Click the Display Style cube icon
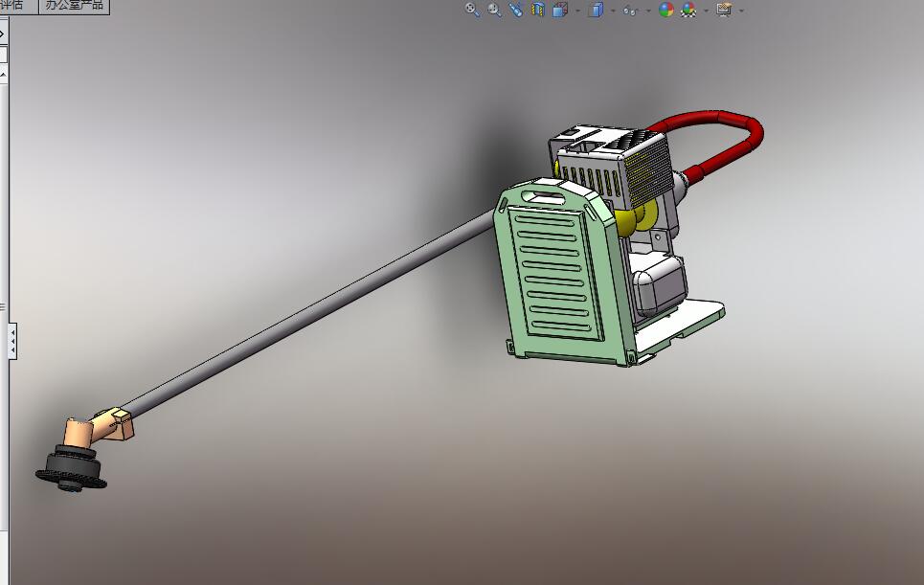 pyautogui.click(x=596, y=10)
